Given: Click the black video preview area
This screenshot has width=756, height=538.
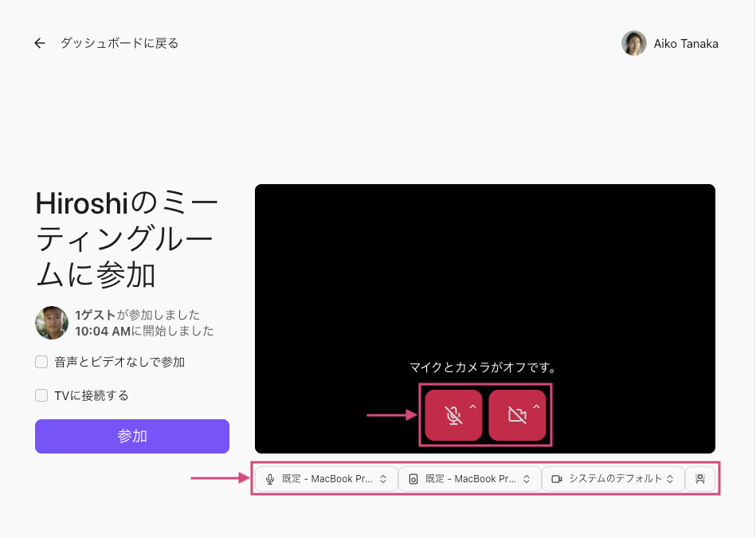Looking at the screenshot, I should 484,271.
